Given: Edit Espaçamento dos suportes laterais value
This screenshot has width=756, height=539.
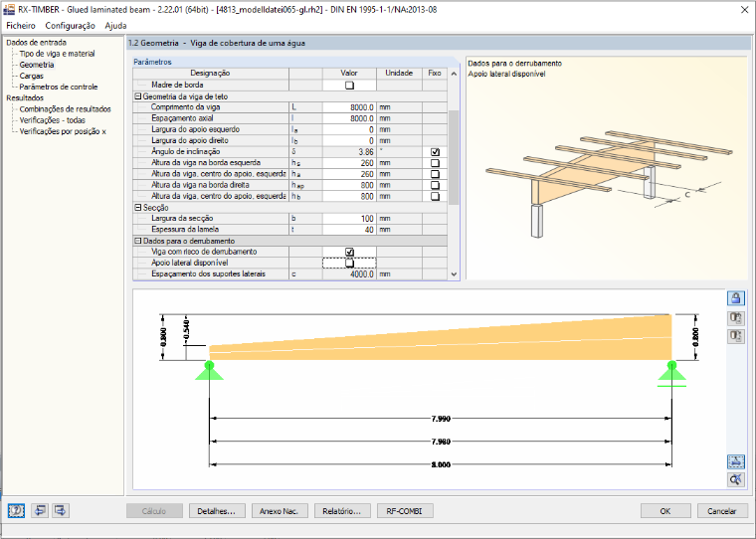Looking at the screenshot, I should (349, 273).
